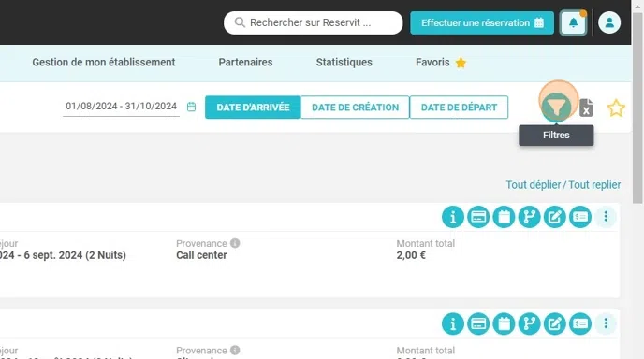
Task: Open payment card icon on Call center reservation
Action: coord(478,217)
